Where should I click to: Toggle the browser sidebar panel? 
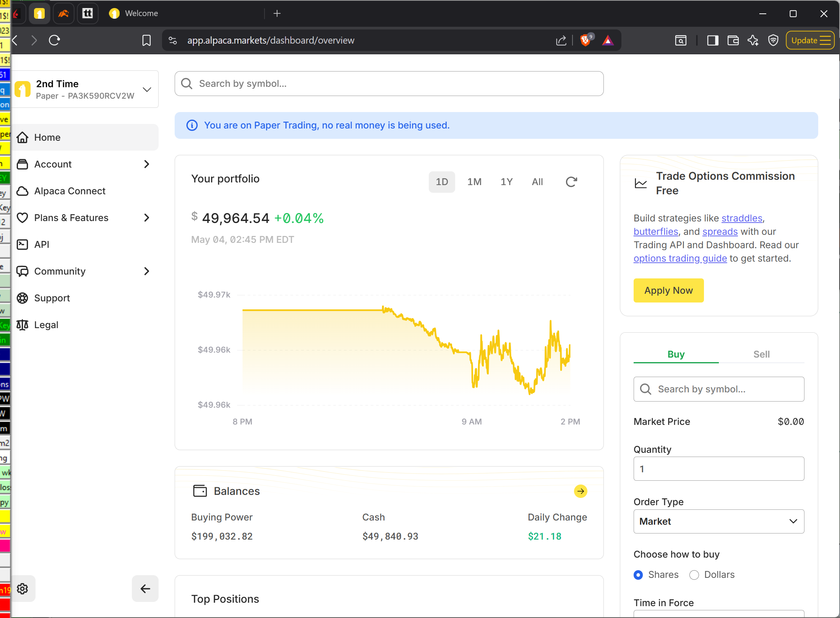point(713,40)
